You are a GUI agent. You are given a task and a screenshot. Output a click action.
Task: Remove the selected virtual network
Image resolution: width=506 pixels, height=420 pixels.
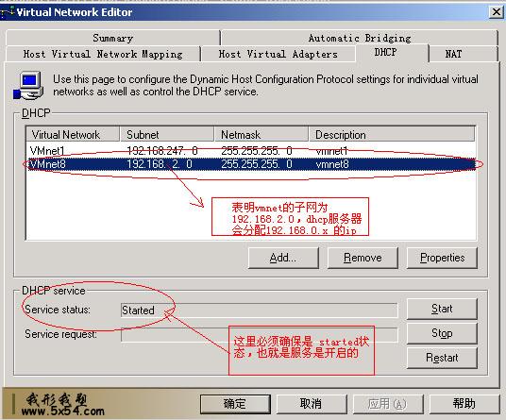point(363,258)
